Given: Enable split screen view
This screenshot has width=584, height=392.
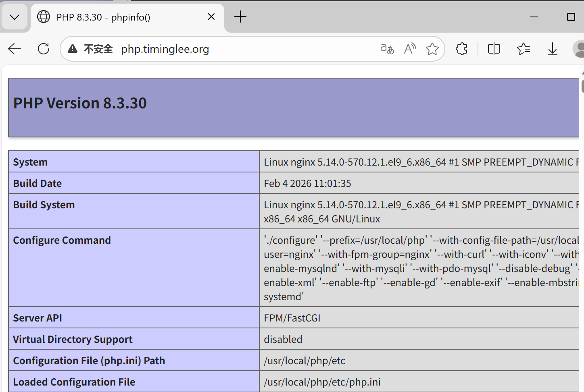Looking at the screenshot, I should (x=494, y=49).
